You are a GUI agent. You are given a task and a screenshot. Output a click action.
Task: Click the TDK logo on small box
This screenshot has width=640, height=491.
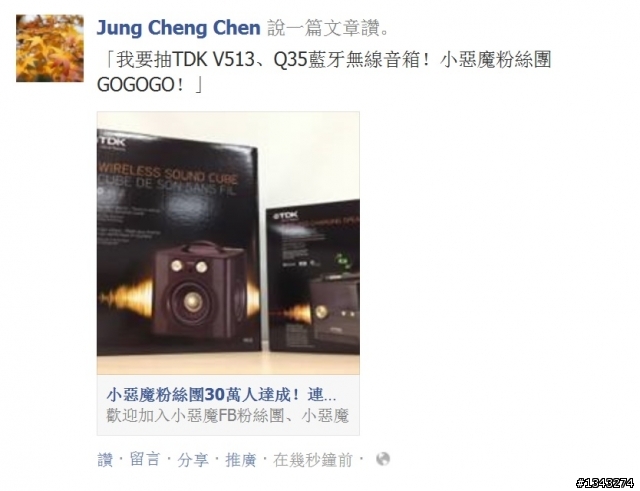(x=287, y=216)
